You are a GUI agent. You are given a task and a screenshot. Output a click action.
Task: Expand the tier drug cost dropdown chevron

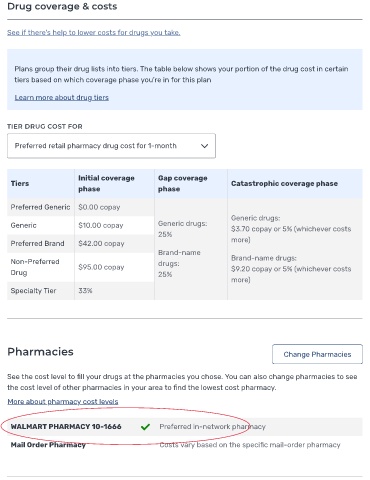204,146
